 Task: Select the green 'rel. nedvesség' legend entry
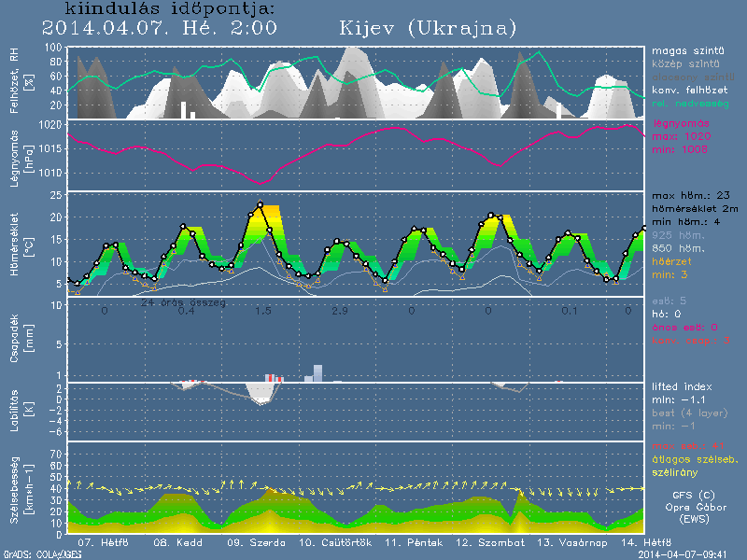[x=691, y=102]
